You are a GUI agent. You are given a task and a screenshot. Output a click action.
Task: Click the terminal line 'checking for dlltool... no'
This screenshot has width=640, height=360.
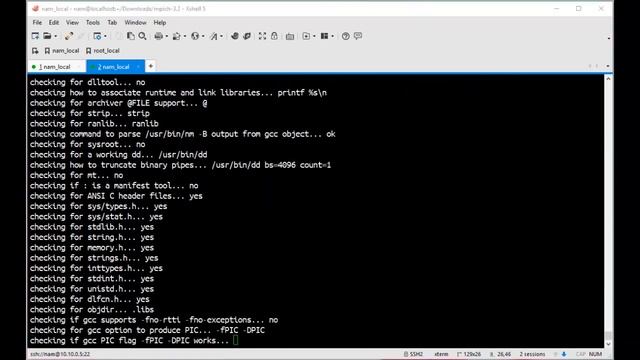point(87,82)
